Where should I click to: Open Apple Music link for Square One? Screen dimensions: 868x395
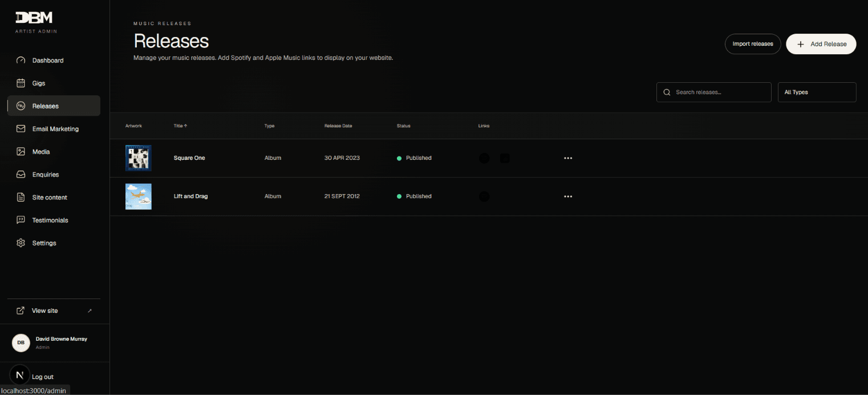click(505, 158)
